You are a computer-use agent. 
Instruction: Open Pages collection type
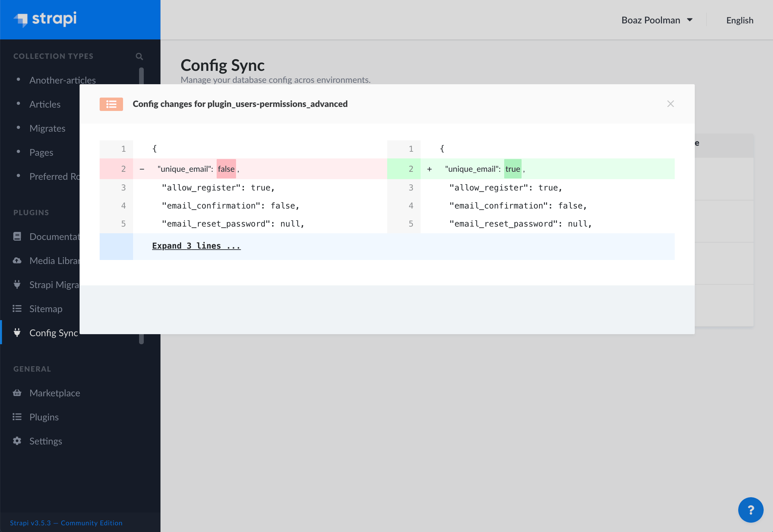(41, 152)
